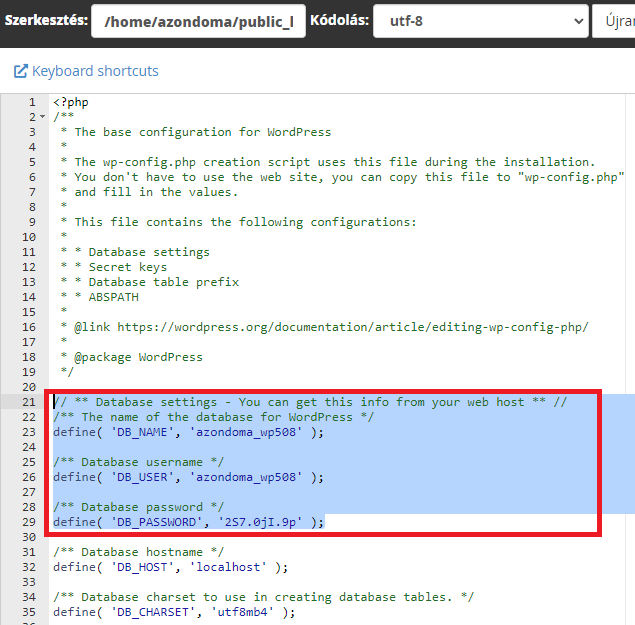Click on the DB_CHARSET utf8mb4 line

[x=175, y=612]
